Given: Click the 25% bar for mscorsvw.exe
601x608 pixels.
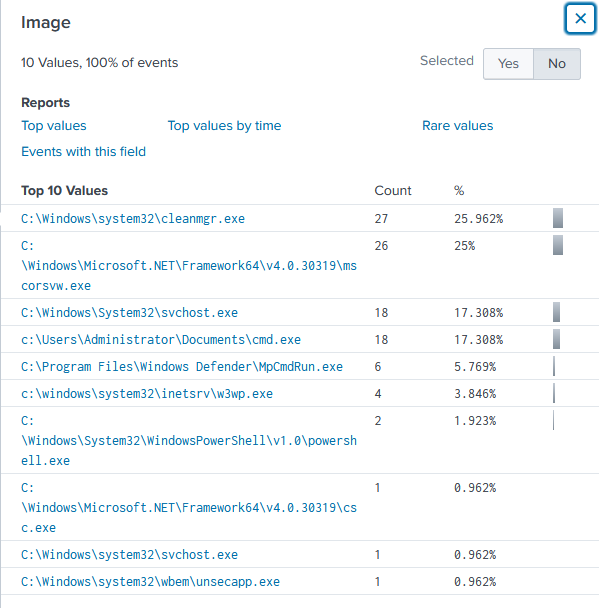Looking at the screenshot, I should 558,245.
